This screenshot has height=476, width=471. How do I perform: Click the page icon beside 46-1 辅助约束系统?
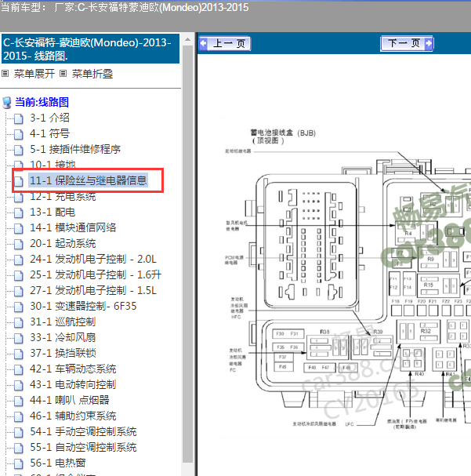19,416
